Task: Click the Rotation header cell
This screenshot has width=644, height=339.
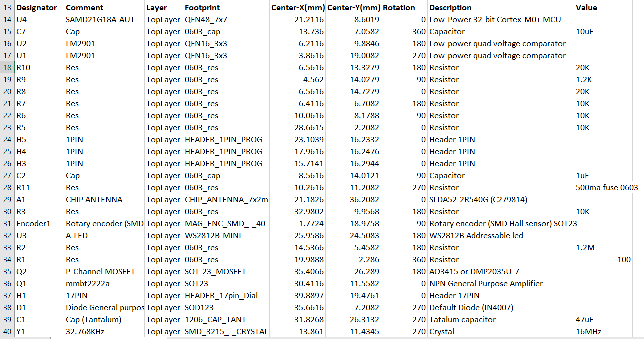Action: [405, 8]
